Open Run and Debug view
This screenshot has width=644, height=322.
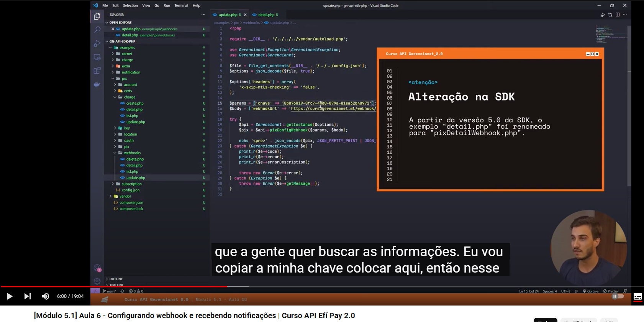click(x=97, y=43)
